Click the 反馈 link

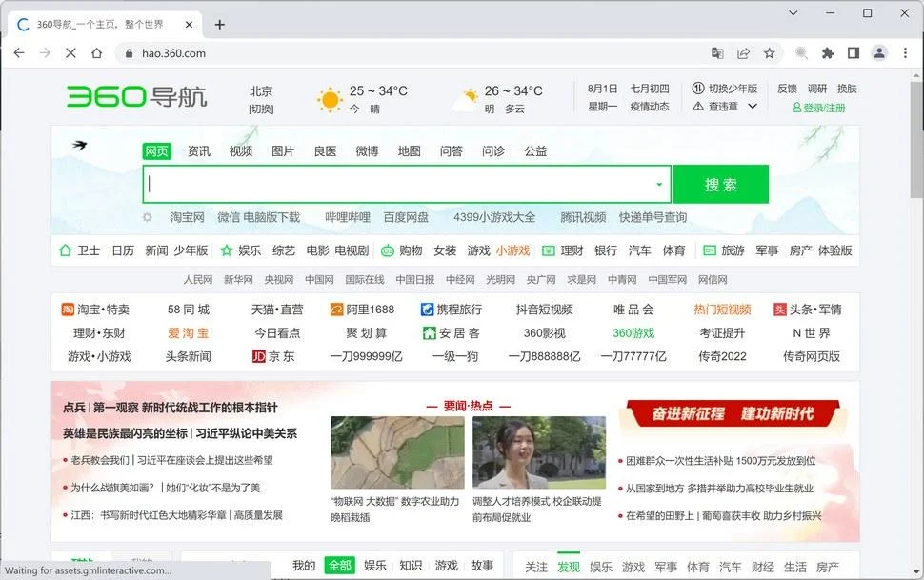[x=787, y=89]
